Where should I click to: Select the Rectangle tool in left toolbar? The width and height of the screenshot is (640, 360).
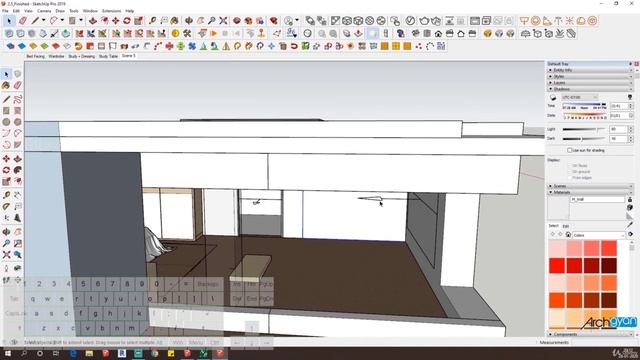coord(6,111)
